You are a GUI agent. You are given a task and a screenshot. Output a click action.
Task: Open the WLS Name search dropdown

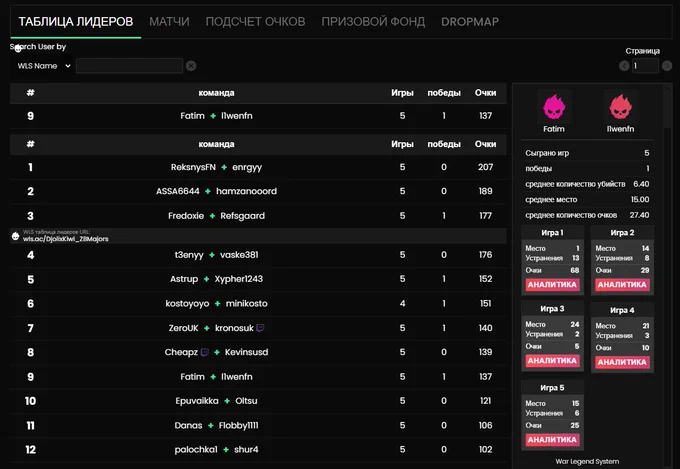[x=43, y=66]
